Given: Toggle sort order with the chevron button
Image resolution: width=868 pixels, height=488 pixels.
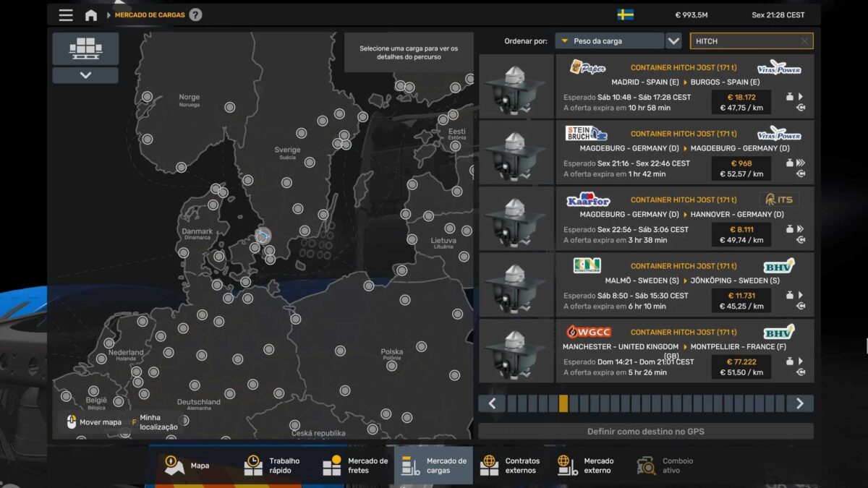Looking at the screenshot, I should [673, 41].
